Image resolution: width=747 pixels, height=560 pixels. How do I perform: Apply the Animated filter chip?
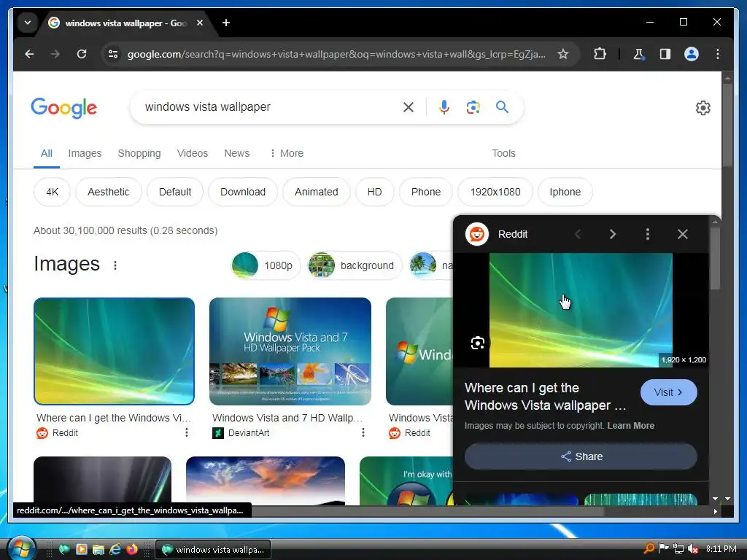point(317,192)
